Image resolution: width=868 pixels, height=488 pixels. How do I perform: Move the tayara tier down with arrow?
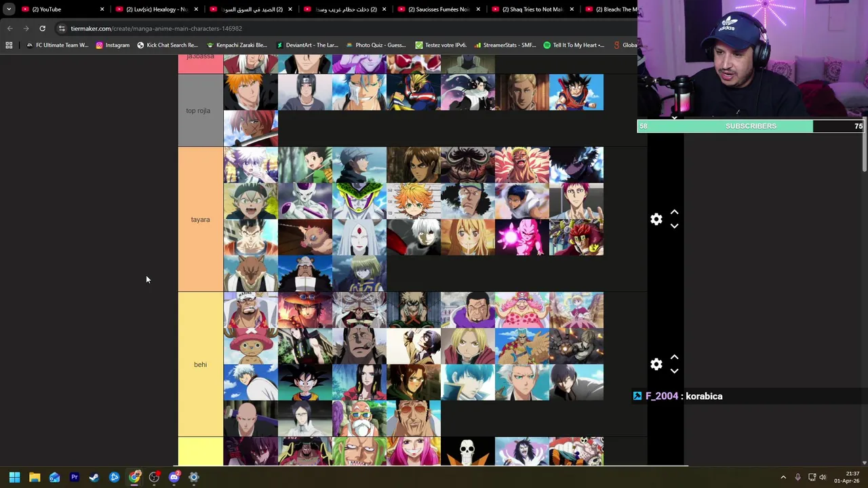point(674,226)
